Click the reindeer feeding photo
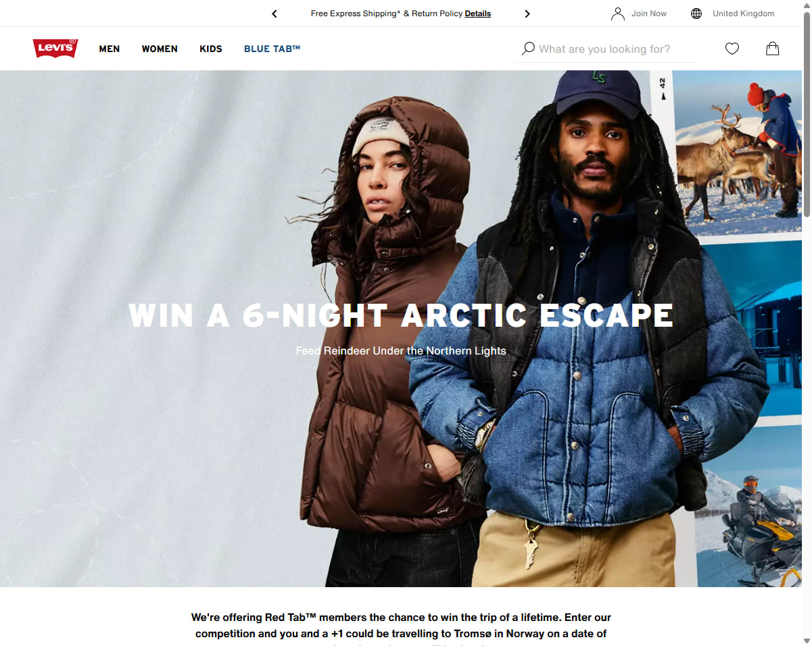This screenshot has width=812, height=646. [x=738, y=153]
